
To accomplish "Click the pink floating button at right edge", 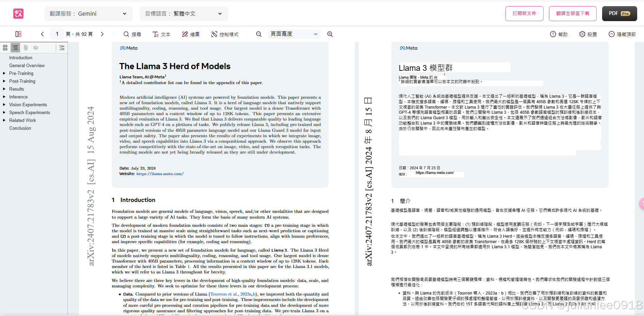I will pos(641,204).
